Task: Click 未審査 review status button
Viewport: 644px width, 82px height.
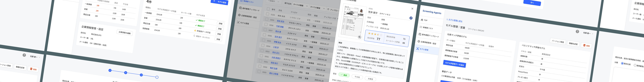Action: (370, 79)
